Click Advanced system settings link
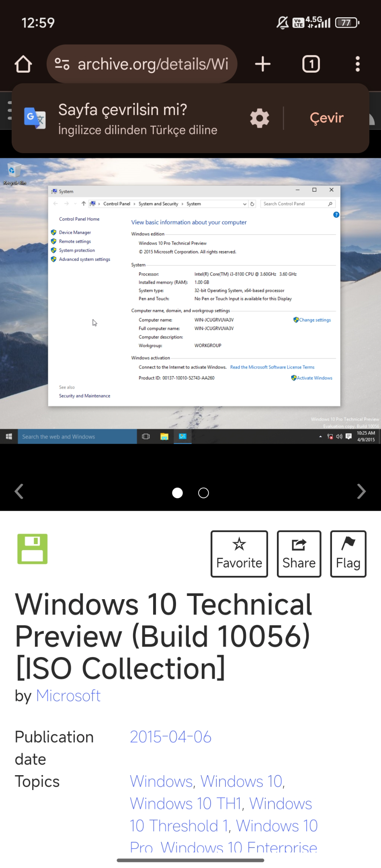This screenshot has height=868, width=381. pyautogui.click(x=84, y=259)
